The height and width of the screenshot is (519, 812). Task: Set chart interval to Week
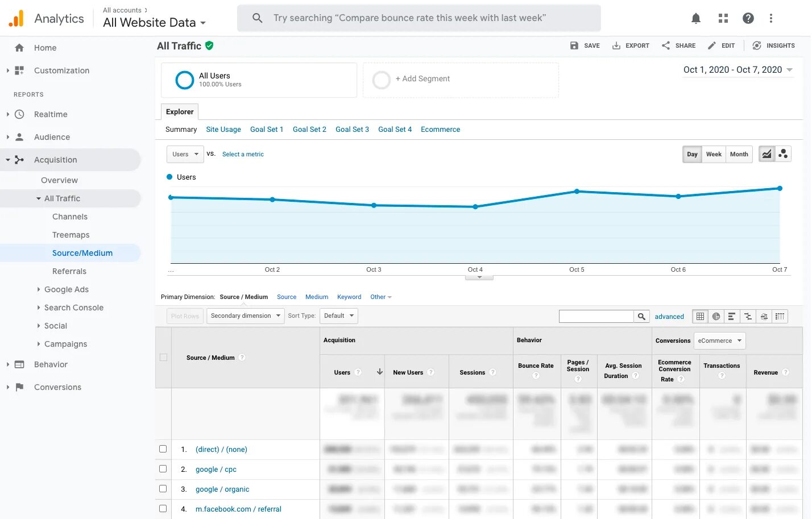[x=714, y=154]
